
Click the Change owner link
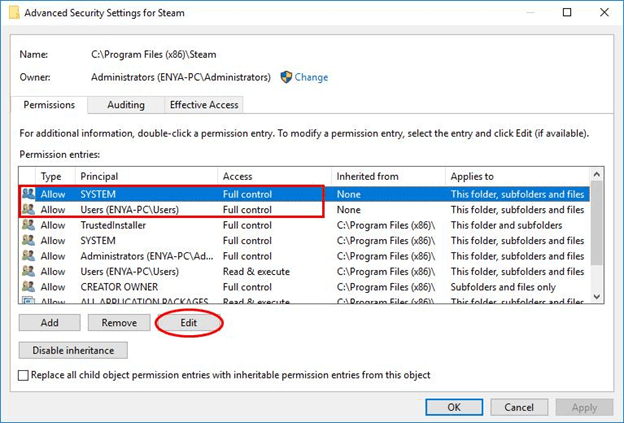[x=311, y=77]
